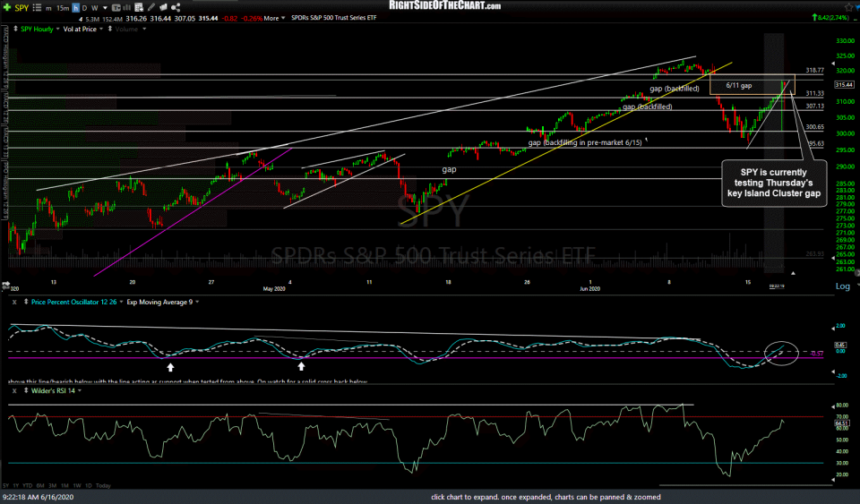The image size is (860, 504).
Task: Select the YTD range
Action: (28, 485)
